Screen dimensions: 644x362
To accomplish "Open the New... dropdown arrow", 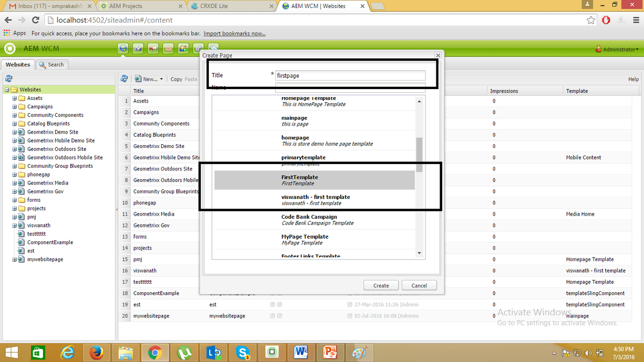I will click(161, 79).
